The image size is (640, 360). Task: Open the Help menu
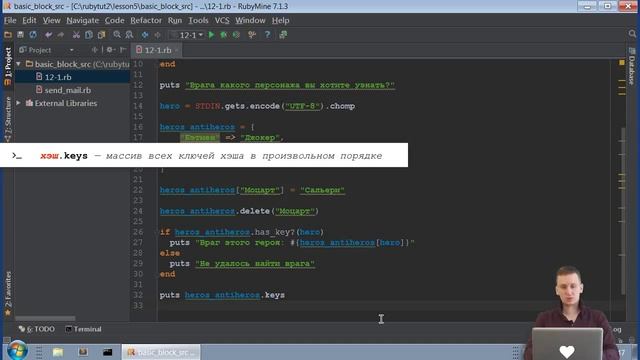[x=280, y=20]
